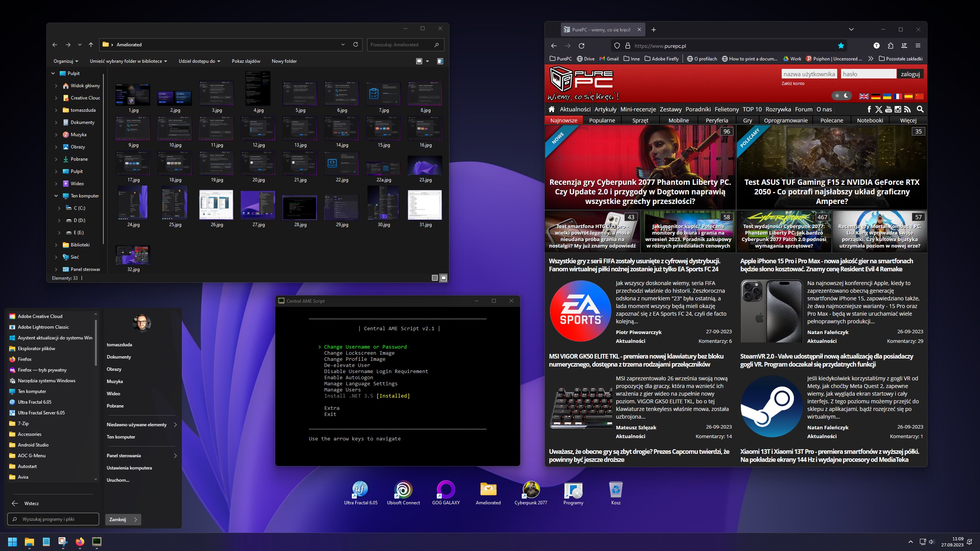Switch Explorer to details view via status bar
This screenshot has width=980, height=551.
(435, 278)
